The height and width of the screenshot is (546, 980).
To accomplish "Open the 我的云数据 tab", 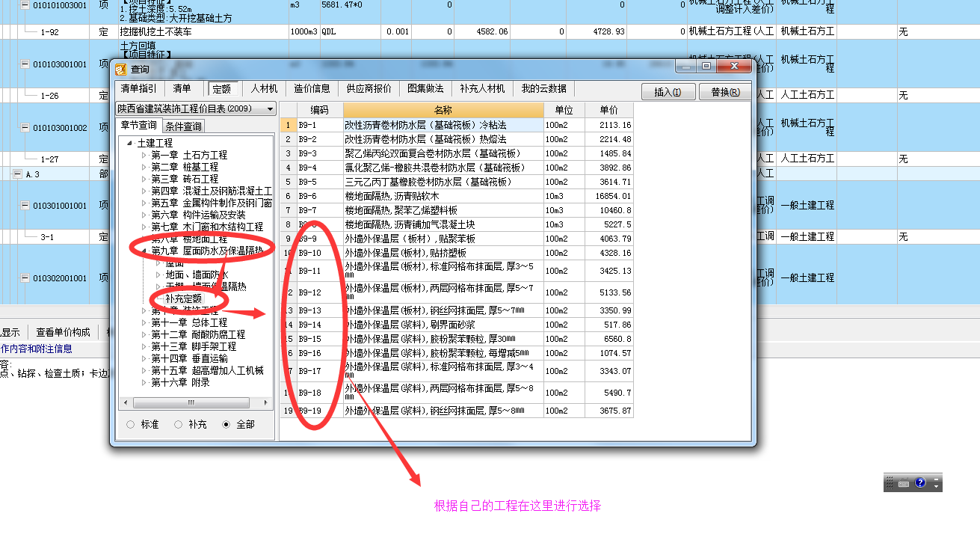I will 544,88.
